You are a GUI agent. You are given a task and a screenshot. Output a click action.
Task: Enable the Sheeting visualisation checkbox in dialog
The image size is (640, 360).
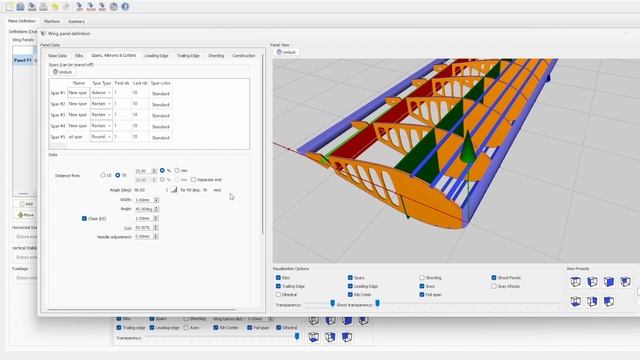[x=422, y=278]
